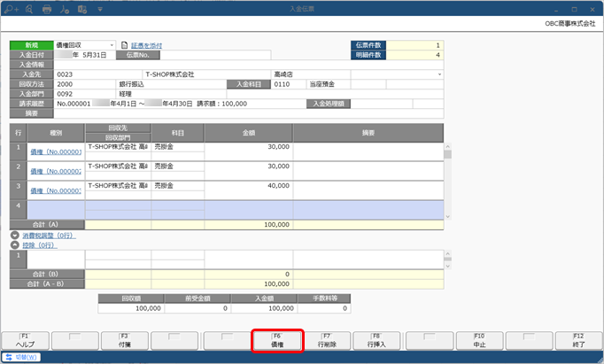604x364 pixels.
Task: Click the 入金日付 date field
Action: point(85,55)
